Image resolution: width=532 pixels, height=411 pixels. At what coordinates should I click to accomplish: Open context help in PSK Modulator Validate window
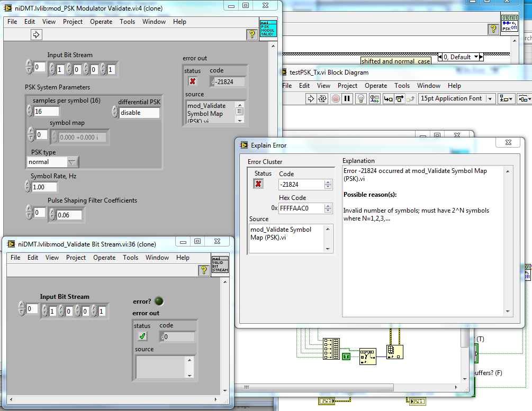(252, 35)
